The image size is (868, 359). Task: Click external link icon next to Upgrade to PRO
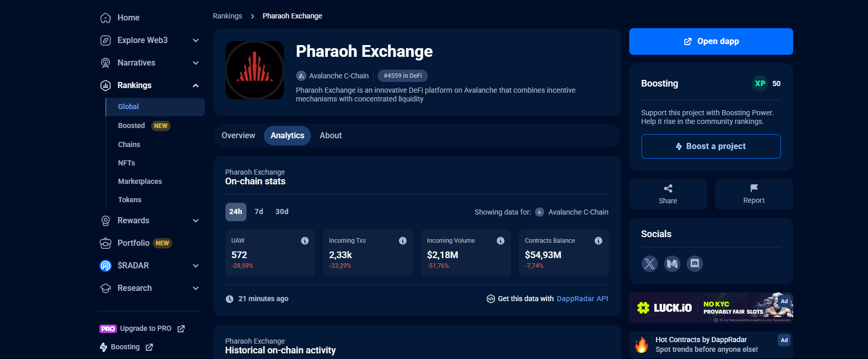181,329
